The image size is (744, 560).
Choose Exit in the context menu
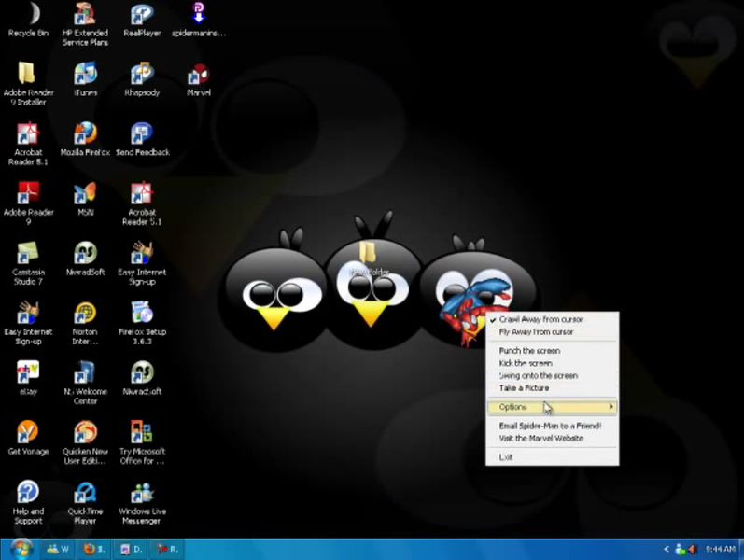(x=553, y=457)
